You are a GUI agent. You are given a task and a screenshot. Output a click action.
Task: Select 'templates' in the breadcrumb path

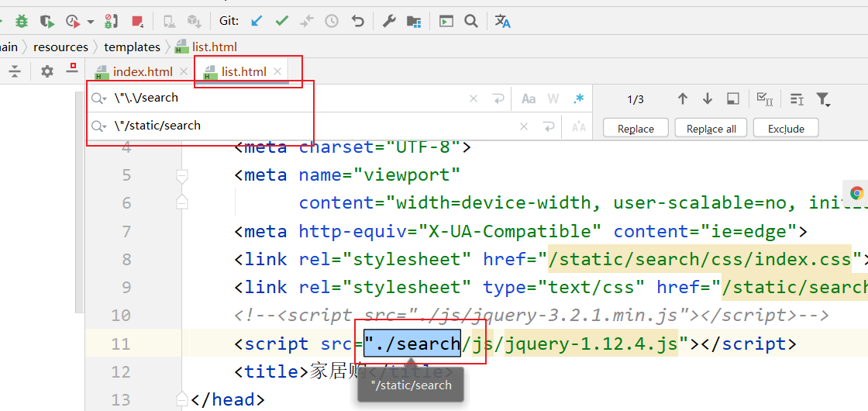[132, 47]
